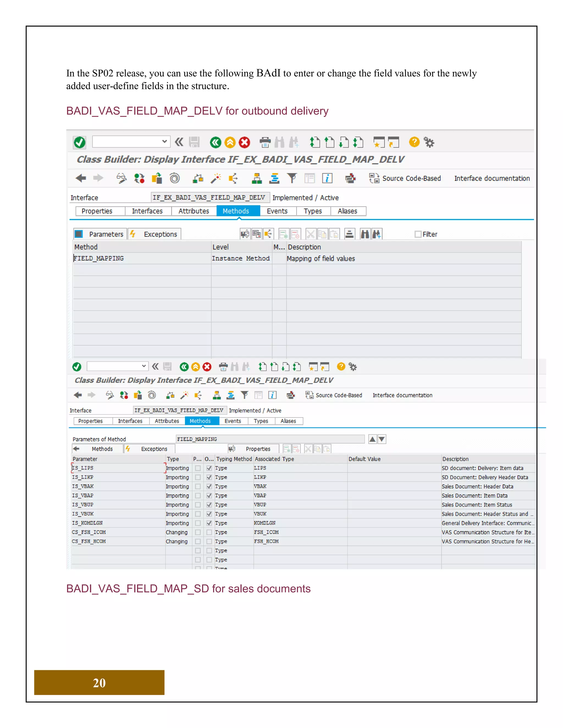Toggle the Optional checkbox for IS_VBAK

tap(209, 486)
